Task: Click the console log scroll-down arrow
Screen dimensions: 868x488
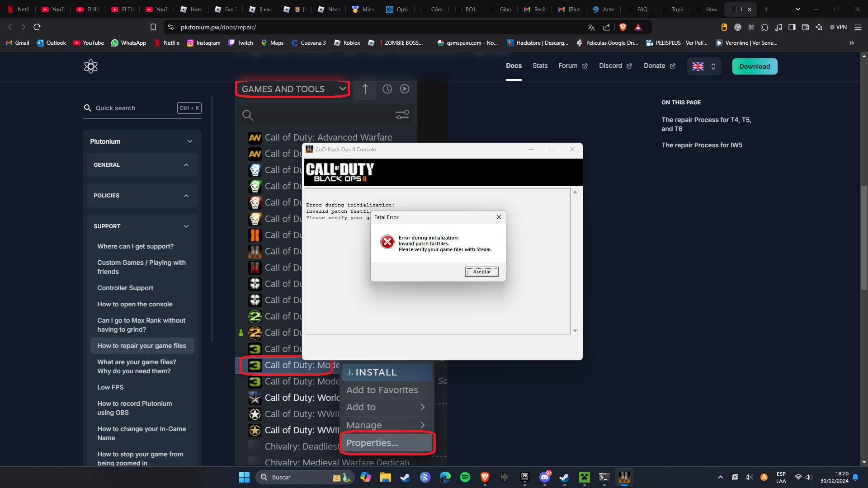Action: (x=575, y=331)
